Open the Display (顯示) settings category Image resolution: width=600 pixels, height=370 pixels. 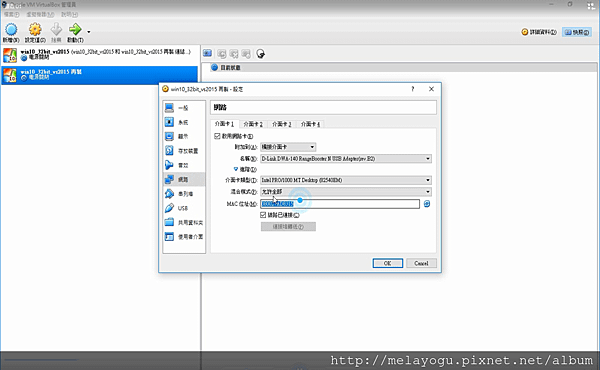coord(184,136)
